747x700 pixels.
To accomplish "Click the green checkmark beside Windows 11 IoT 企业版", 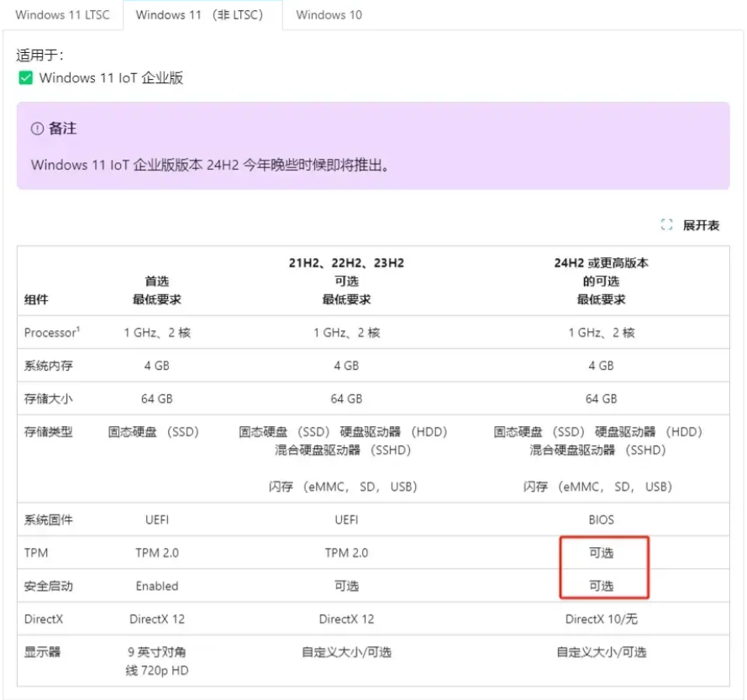I will tap(25, 78).
